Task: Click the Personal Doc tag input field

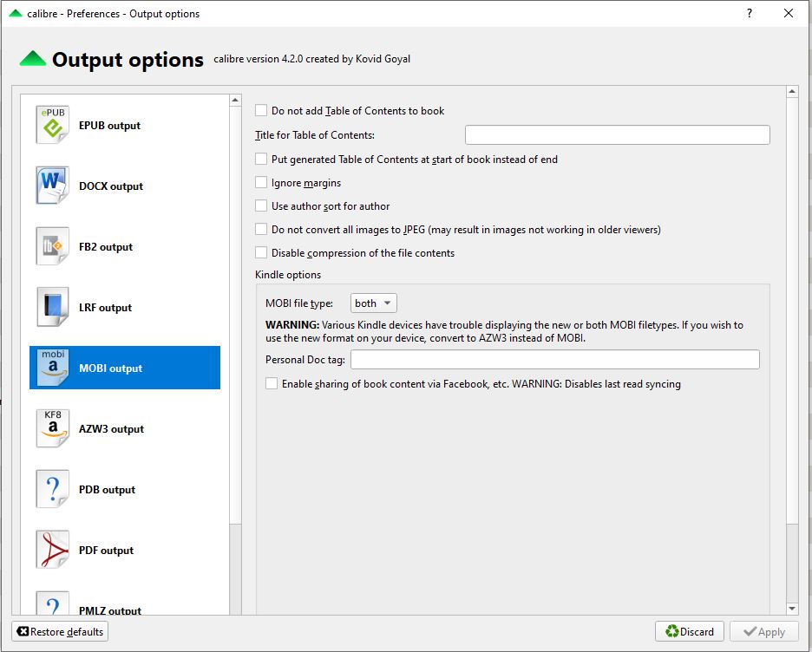Action: (554, 360)
